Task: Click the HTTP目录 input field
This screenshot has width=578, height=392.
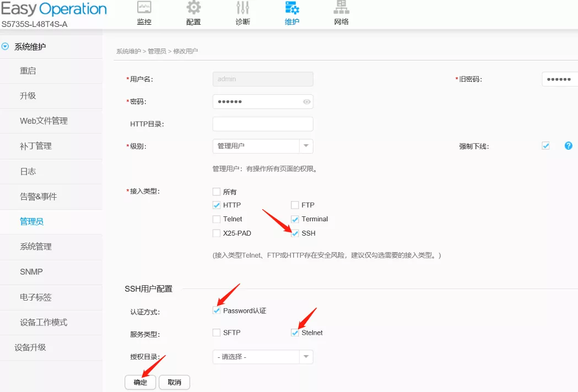Action: [x=262, y=124]
